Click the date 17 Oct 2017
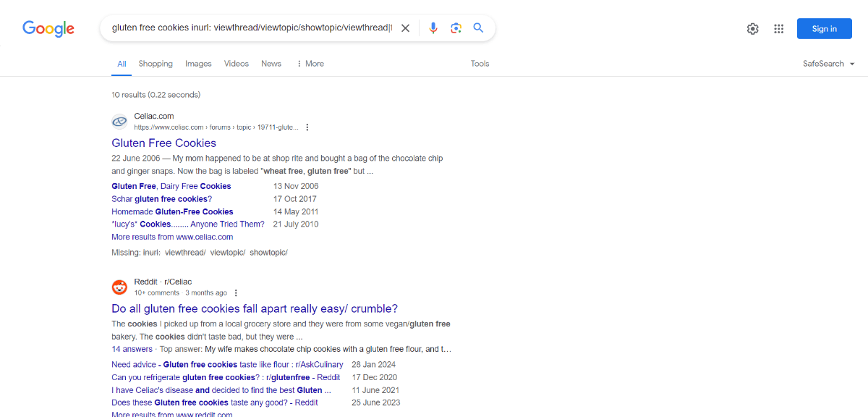This screenshot has width=868, height=417. click(295, 198)
